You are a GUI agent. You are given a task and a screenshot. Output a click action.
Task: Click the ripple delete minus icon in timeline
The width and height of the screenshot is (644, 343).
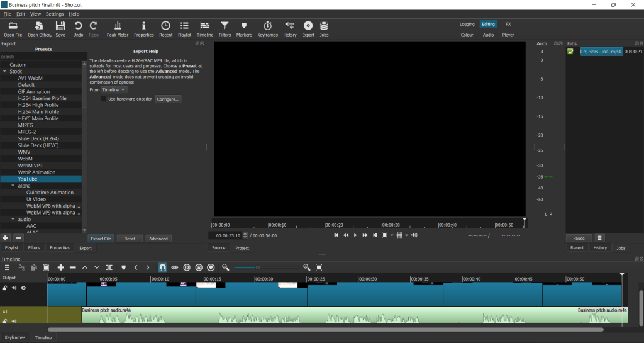tap(72, 267)
